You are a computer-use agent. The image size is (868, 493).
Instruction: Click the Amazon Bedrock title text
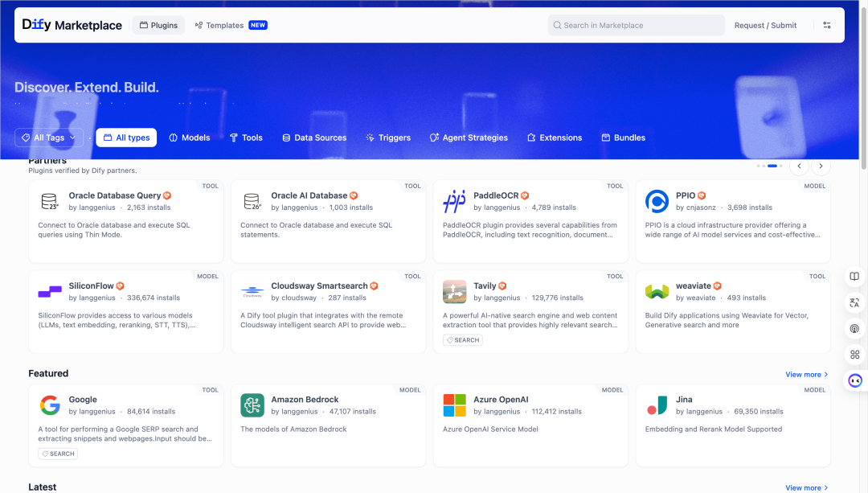point(305,400)
